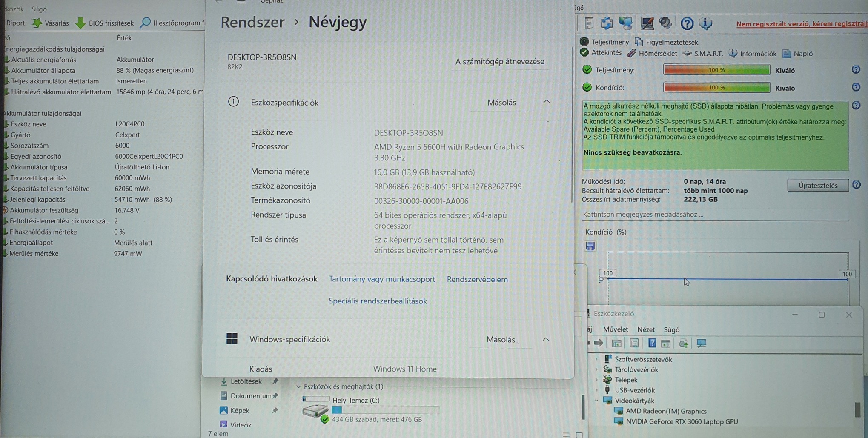Open the Rendszervédelem link
The height and width of the screenshot is (438, 868).
tap(477, 279)
